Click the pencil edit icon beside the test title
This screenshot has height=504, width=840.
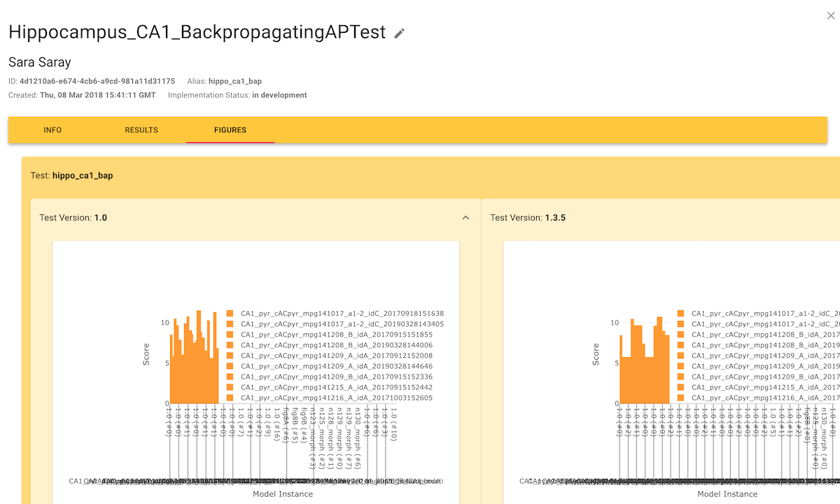pos(400,34)
